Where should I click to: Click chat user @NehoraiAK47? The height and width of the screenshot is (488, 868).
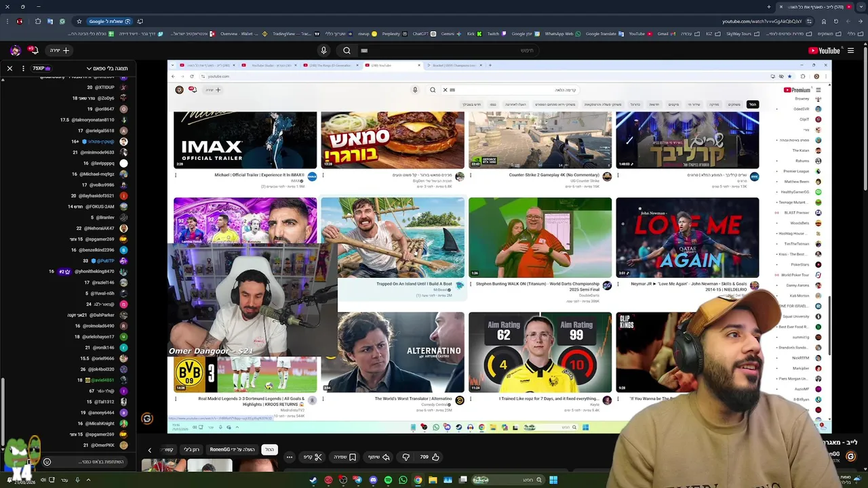(100, 228)
